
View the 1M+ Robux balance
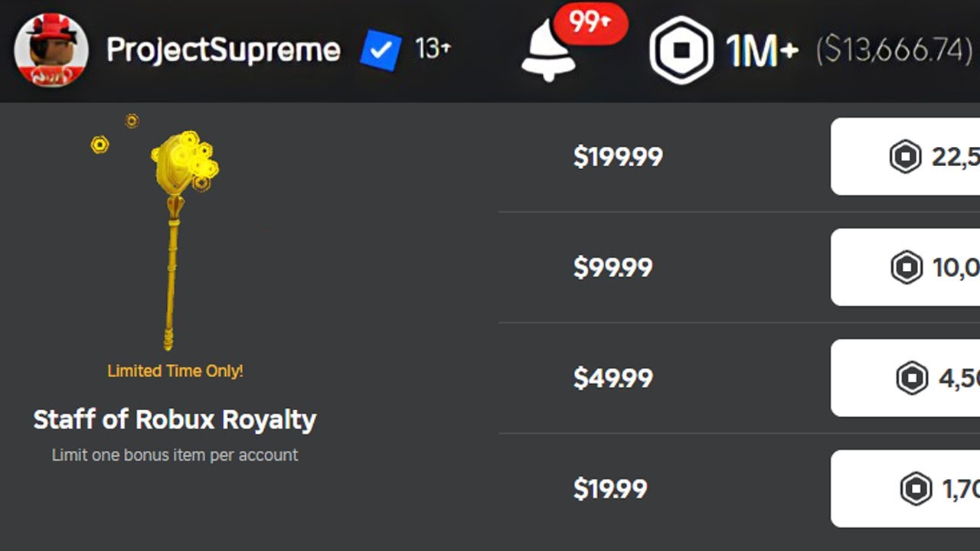click(x=762, y=51)
